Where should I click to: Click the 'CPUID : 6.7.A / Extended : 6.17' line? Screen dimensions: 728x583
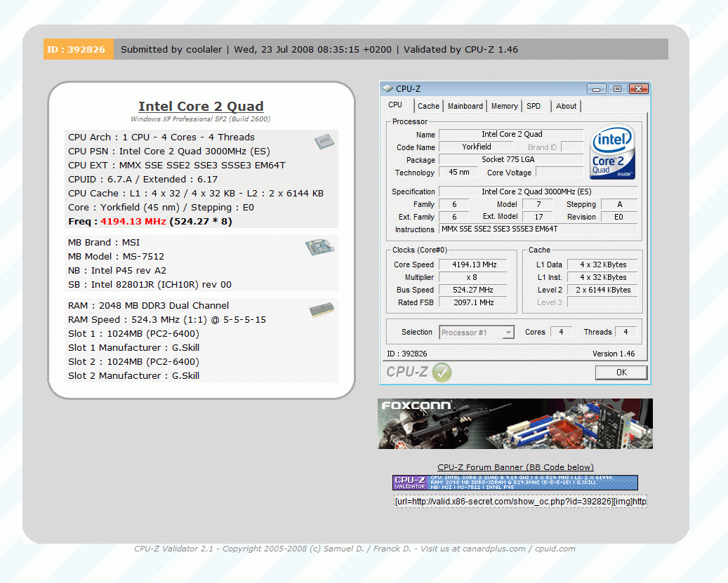pos(143,180)
